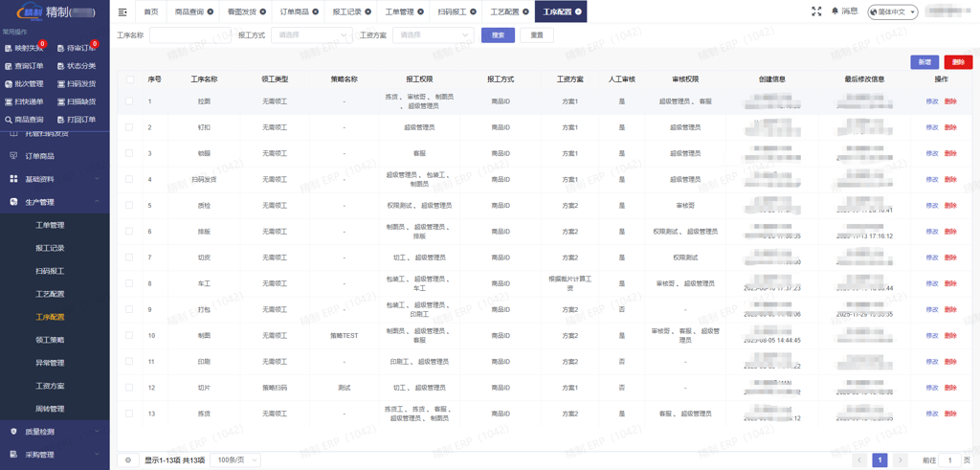
Task: Close the 订单商品 tab with its x icon
Action: pos(315,11)
